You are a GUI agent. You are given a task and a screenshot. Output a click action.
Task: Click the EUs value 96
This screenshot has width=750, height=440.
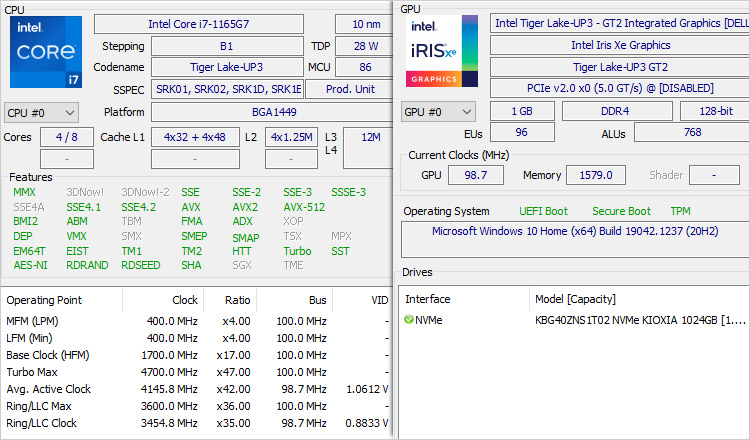click(x=522, y=132)
